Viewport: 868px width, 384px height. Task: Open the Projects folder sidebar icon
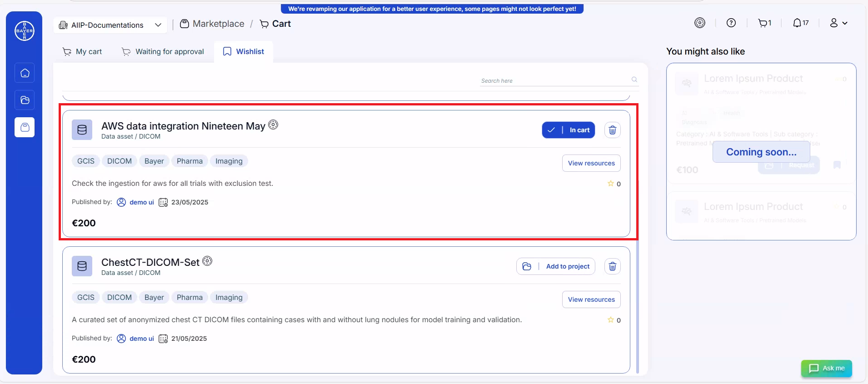coord(25,100)
